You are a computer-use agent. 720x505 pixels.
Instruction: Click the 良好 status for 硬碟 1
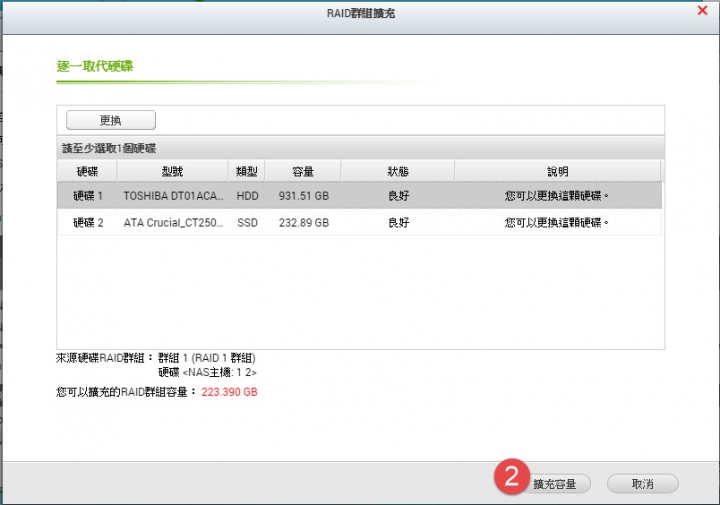tap(398, 196)
